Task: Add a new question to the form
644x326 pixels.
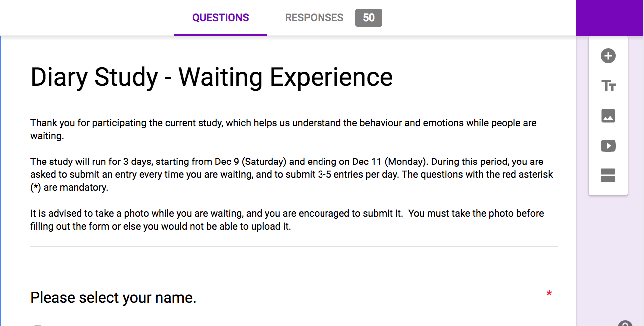Action: 608,56
